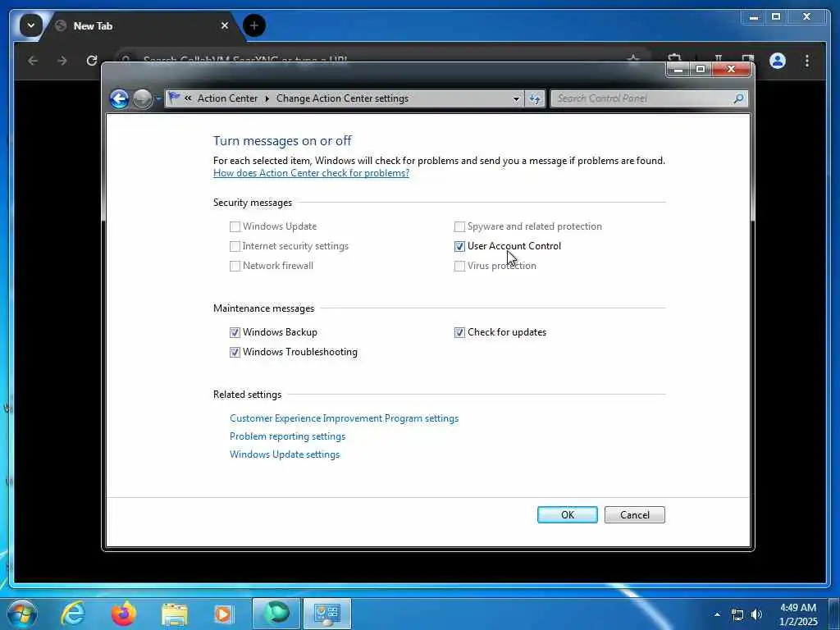Uncheck the Check for updates checkbox
This screenshot has width=840, height=630.
point(459,333)
